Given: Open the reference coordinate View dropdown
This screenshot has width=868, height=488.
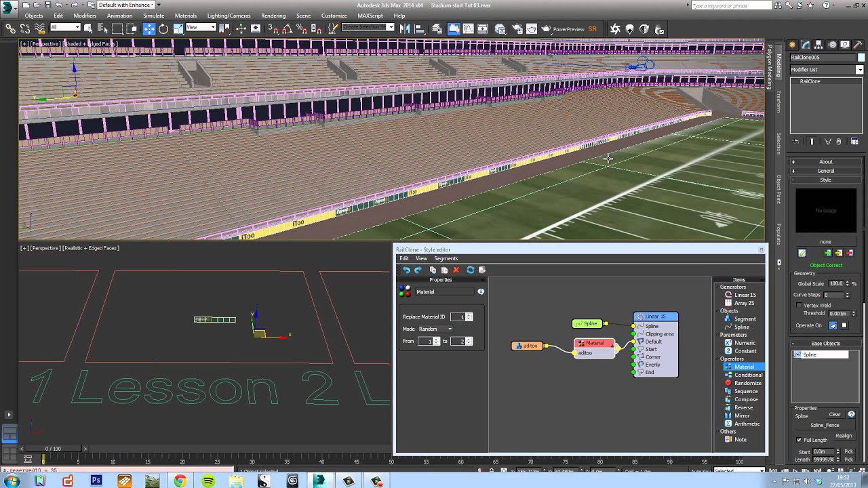Looking at the screenshot, I should coord(200,27).
